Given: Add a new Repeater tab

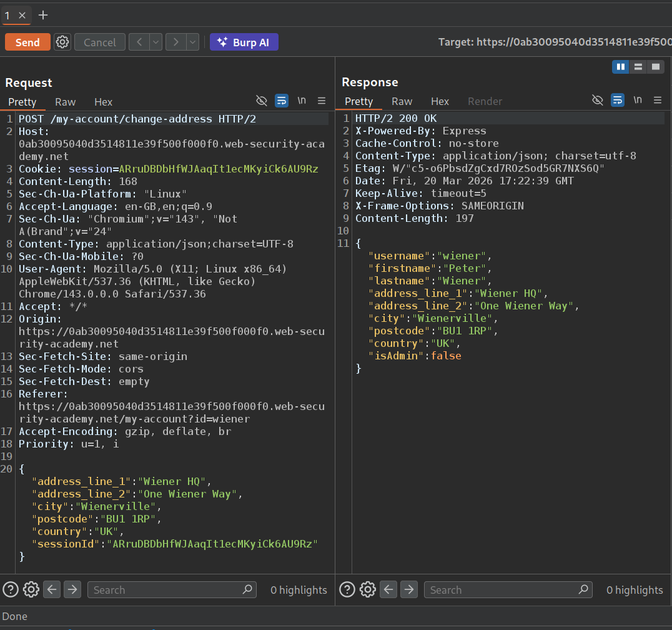Looking at the screenshot, I should click(x=43, y=14).
